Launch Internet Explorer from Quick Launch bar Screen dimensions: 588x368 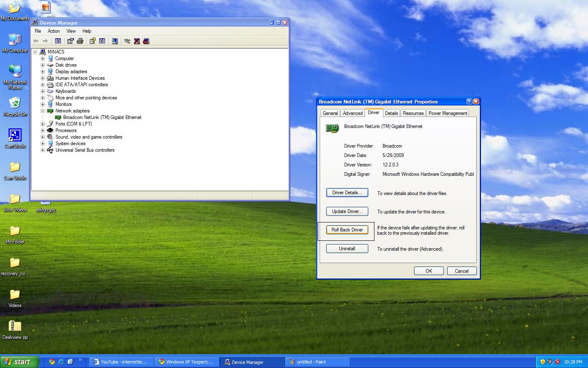(x=61, y=362)
